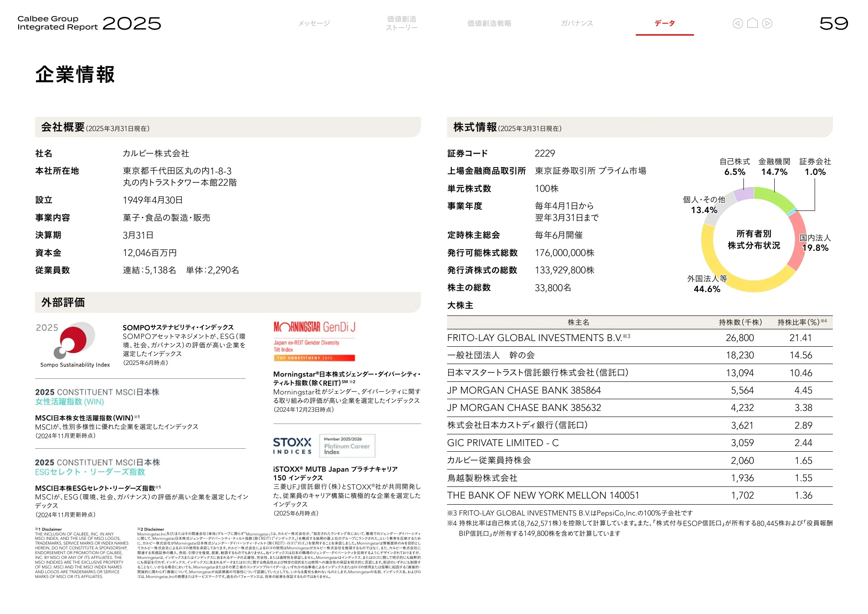Click shareholding ratio 21.41
The height and width of the screenshot is (614, 868).
point(801,338)
